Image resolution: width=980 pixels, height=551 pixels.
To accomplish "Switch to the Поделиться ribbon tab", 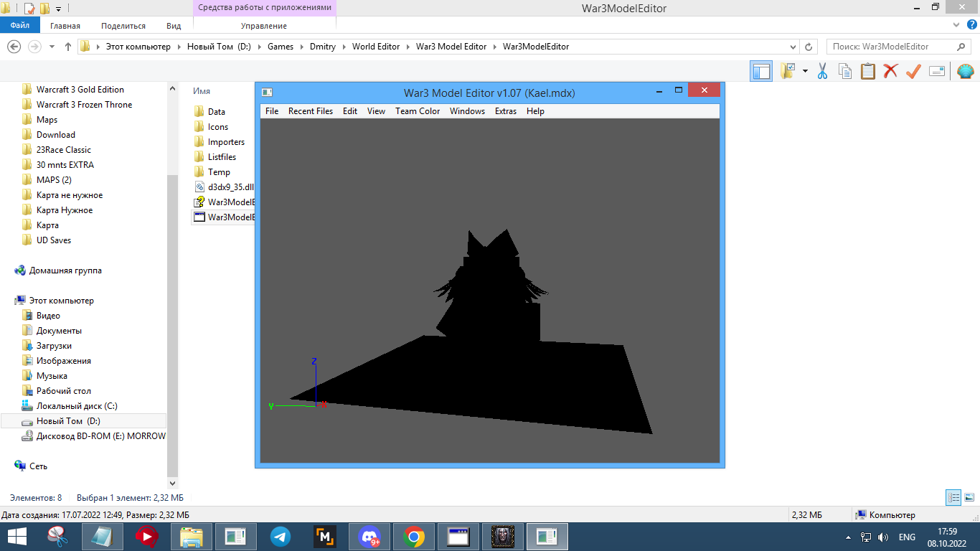I will click(x=123, y=26).
